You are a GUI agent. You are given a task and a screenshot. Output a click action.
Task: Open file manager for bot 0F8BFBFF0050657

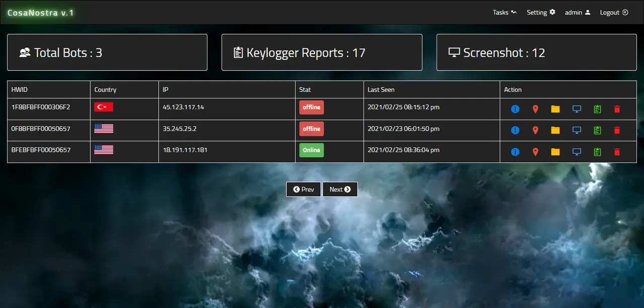(x=555, y=130)
